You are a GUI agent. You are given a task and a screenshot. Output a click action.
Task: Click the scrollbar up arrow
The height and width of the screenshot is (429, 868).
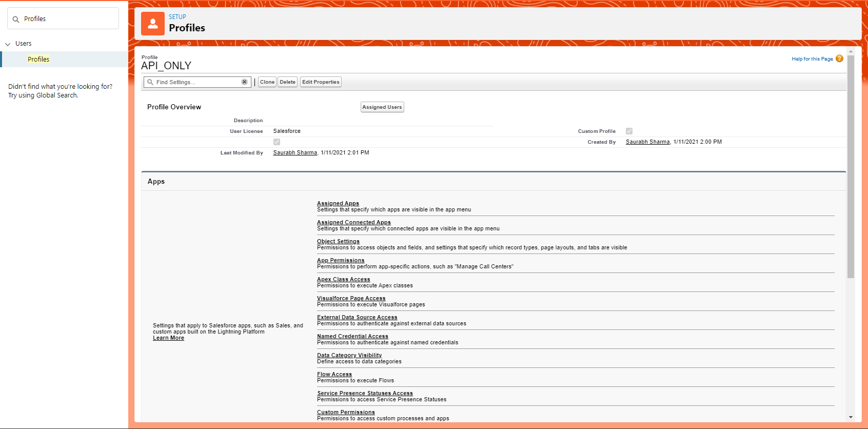click(x=851, y=52)
